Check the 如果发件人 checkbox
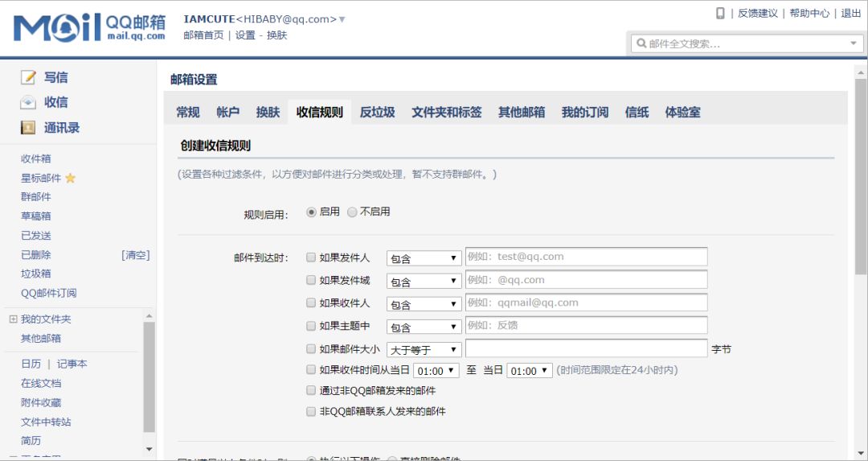 click(x=311, y=258)
